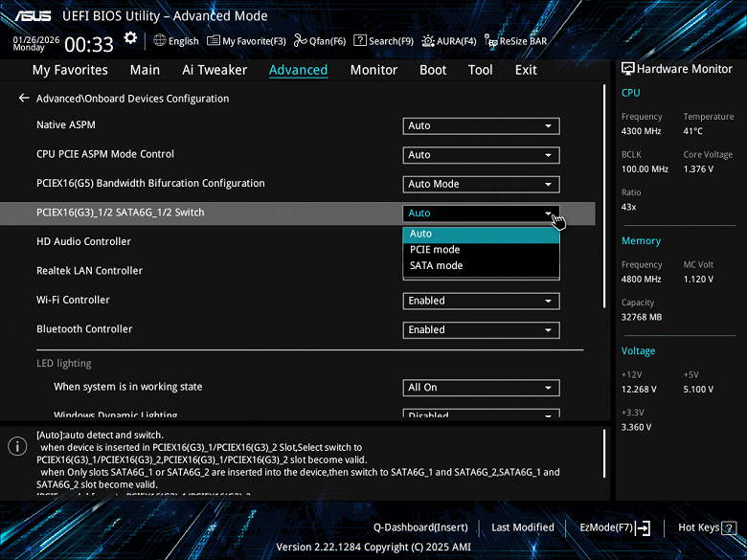The height and width of the screenshot is (560, 747).
Task: Open AURA(F4) lighting settings
Action: pos(448,41)
